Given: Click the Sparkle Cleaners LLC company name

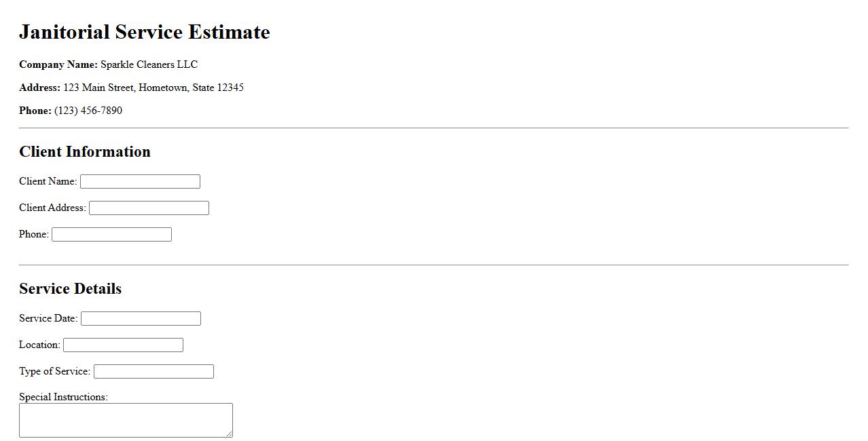Looking at the screenshot, I should coord(149,64).
